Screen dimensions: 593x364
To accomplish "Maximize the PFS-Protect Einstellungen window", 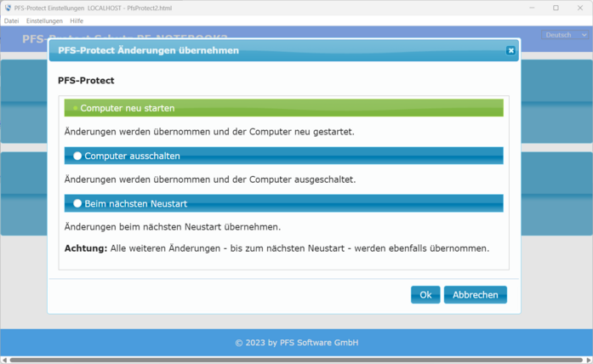I will (555, 8).
